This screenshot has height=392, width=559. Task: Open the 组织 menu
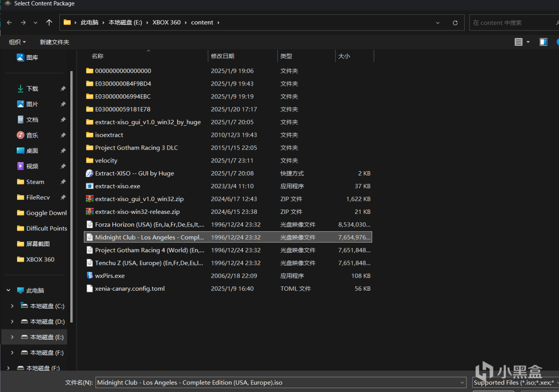click(17, 42)
